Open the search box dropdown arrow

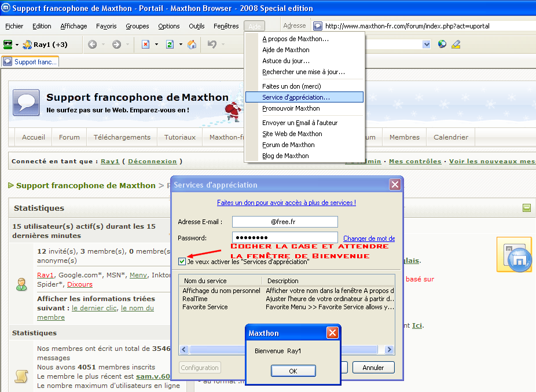pos(426,44)
